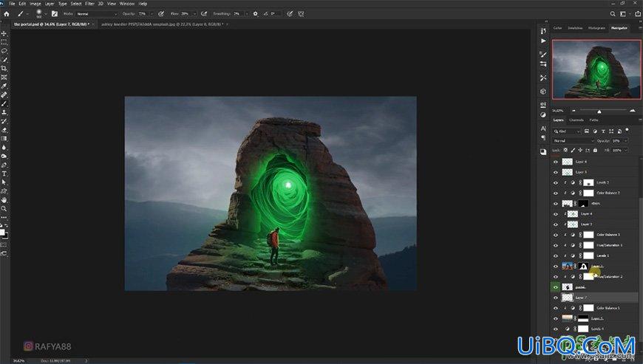The height and width of the screenshot is (364, 643).
Task: Open the Character panel icon in side dock
Action: [x=543, y=128]
